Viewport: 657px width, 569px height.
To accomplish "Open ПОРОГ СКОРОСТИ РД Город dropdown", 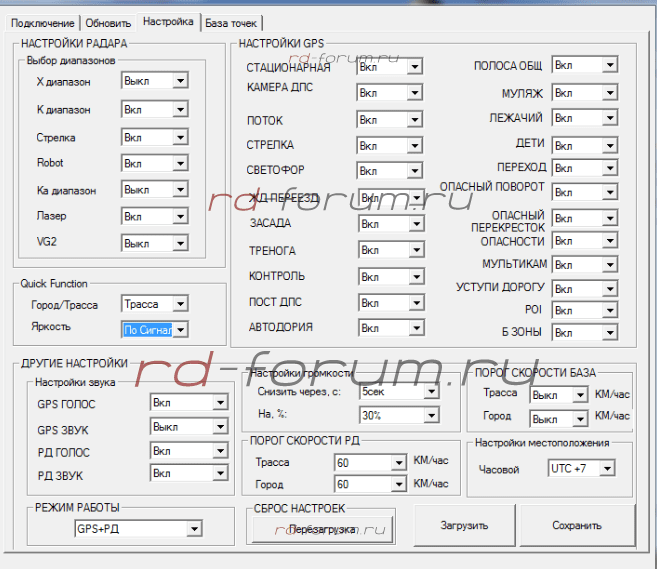I will [x=370, y=484].
